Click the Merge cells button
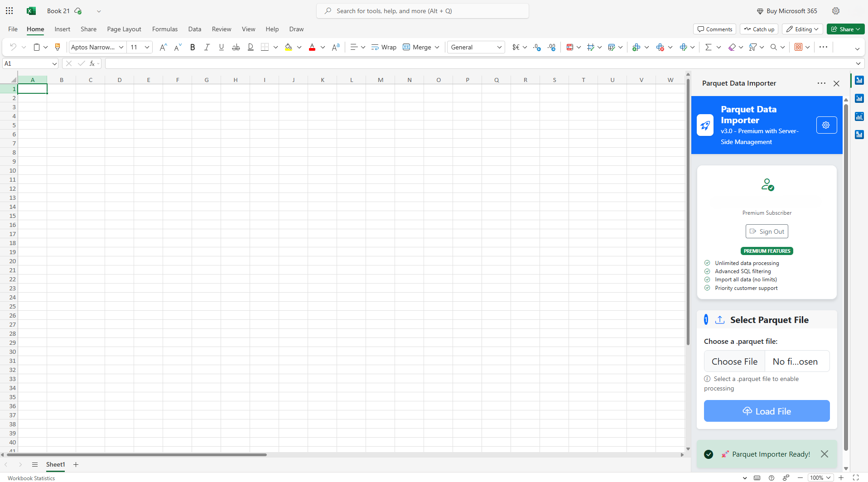 point(417,47)
